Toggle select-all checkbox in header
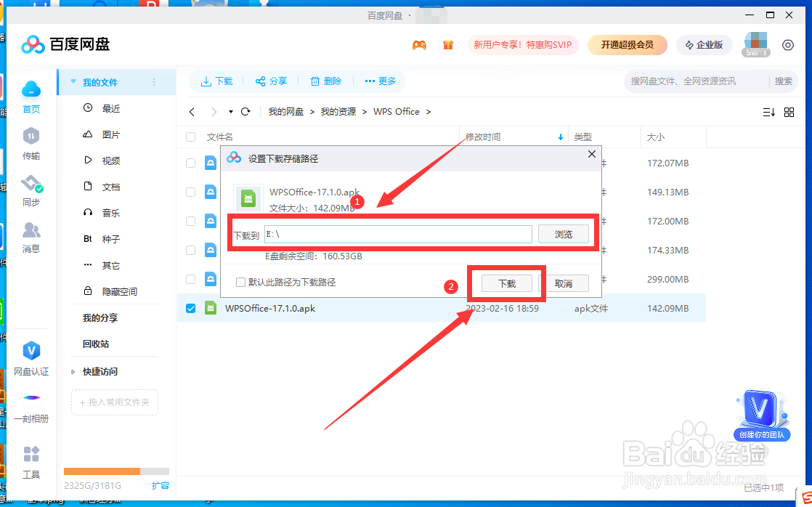812x507 pixels. pos(190,137)
